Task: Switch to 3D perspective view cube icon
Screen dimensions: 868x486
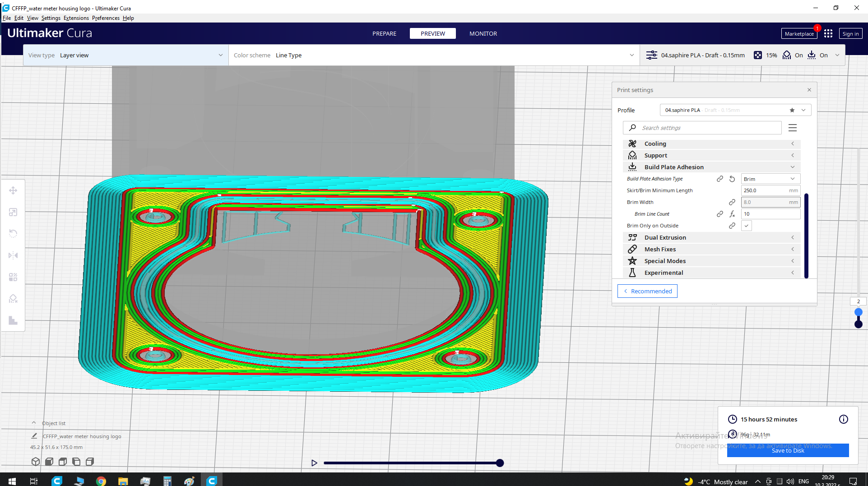Action: click(36, 462)
